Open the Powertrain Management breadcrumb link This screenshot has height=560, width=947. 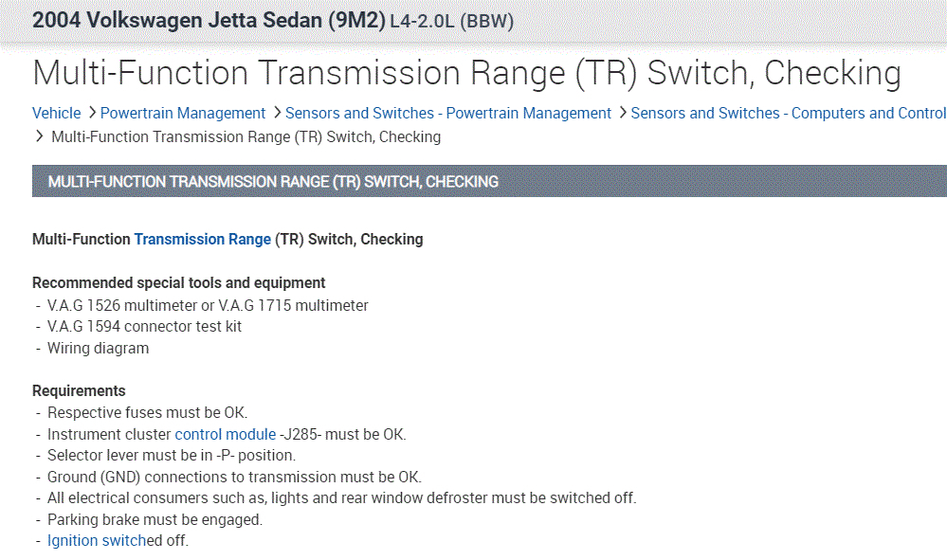(183, 114)
